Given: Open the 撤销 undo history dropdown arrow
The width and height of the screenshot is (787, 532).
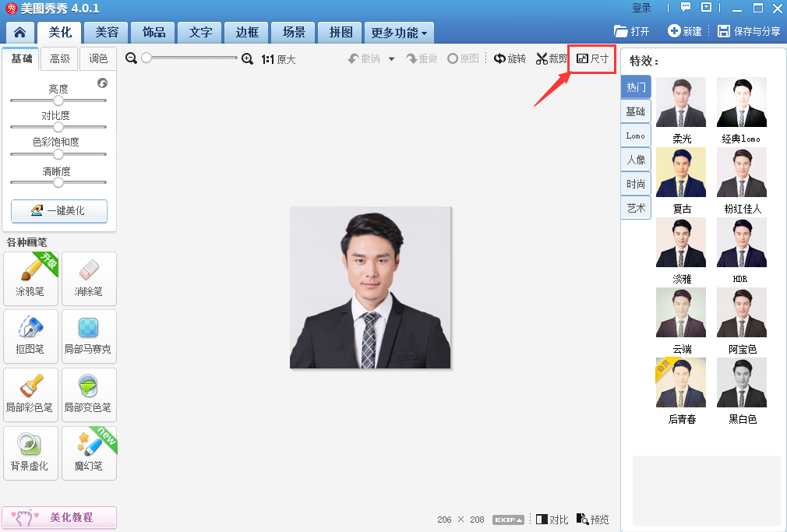Looking at the screenshot, I should click(x=391, y=58).
